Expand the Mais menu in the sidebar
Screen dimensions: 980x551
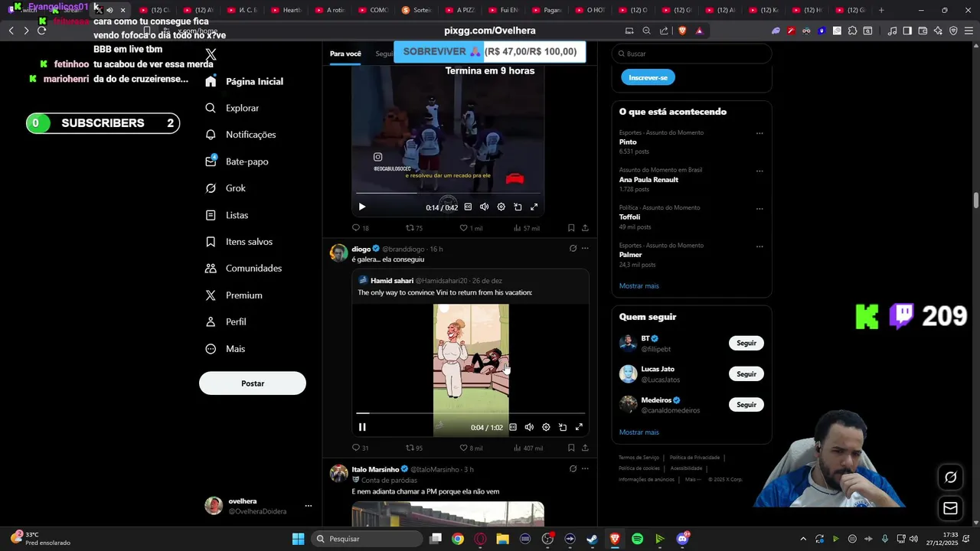coord(225,349)
